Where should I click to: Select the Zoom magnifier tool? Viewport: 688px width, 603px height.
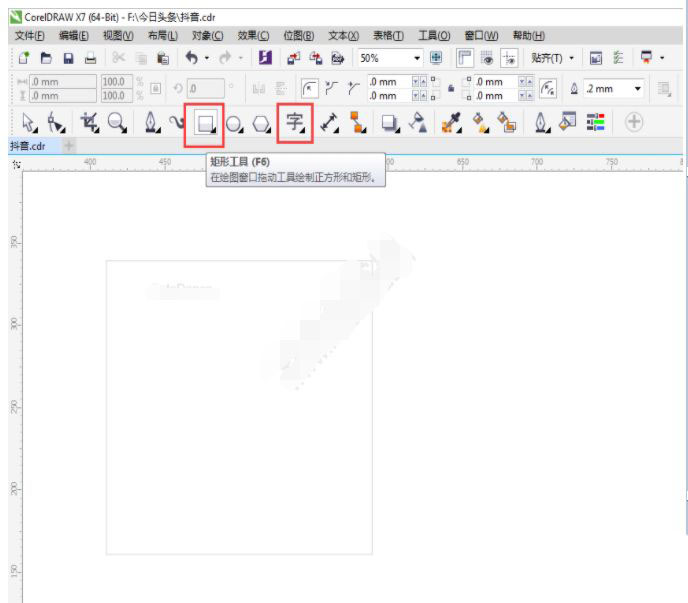click(116, 123)
